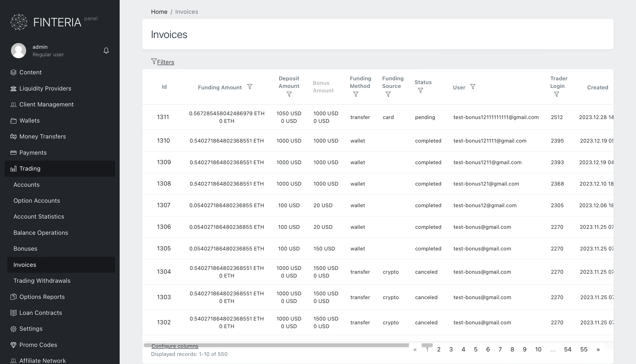Viewport: 636px width, 364px height.
Task: Open the Bonuses submenu item
Action: pyautogui.click(x=25, y=249)
